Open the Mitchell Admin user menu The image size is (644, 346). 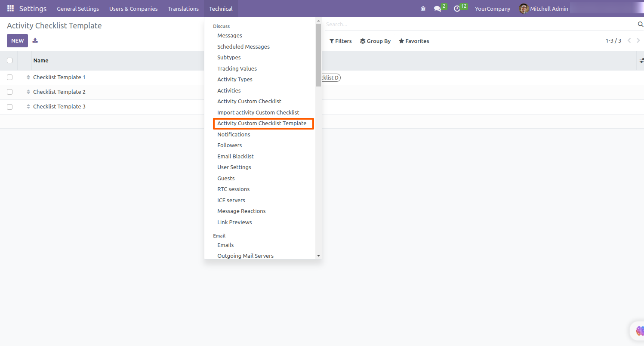point(544,9)
